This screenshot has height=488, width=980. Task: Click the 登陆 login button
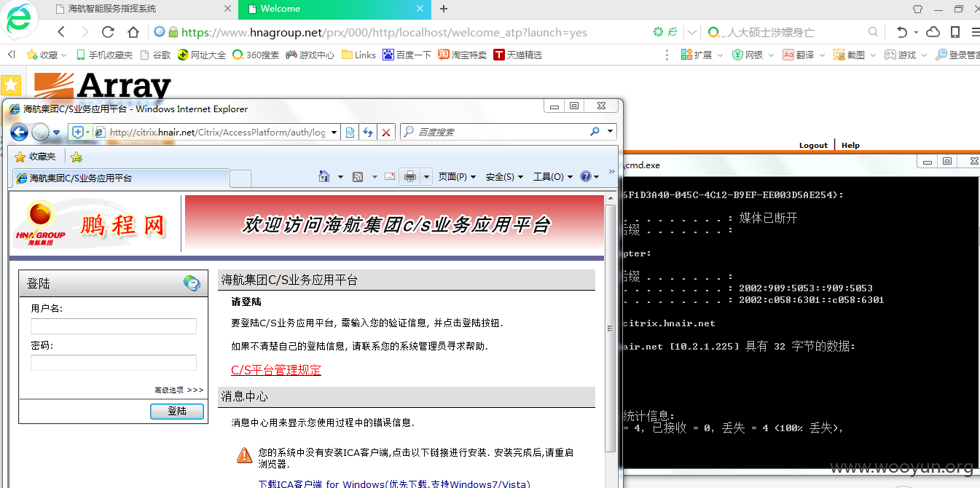177,411
